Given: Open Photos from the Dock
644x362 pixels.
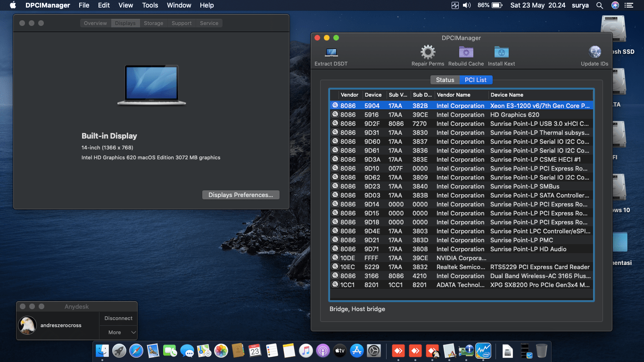Looking at the screenshot, I should [221, 351].
